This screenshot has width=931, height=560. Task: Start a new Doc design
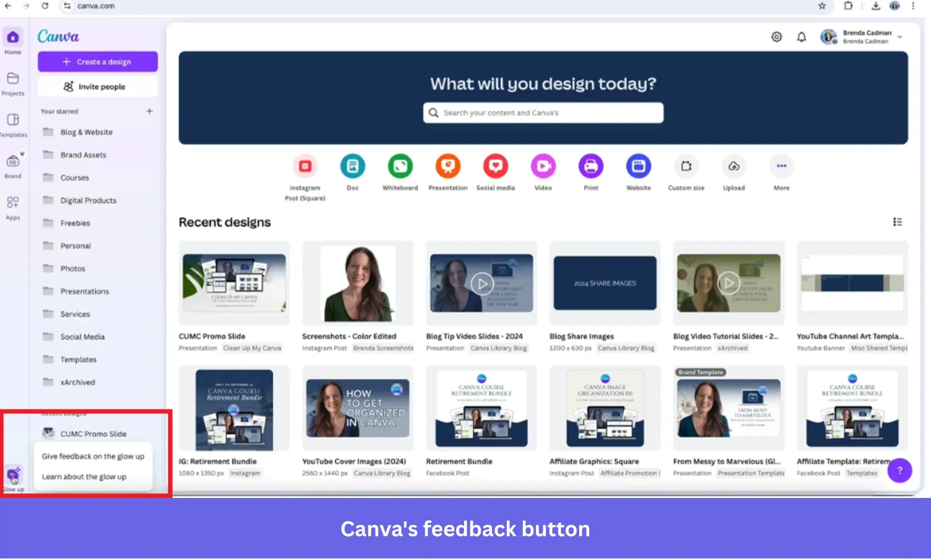352,166
